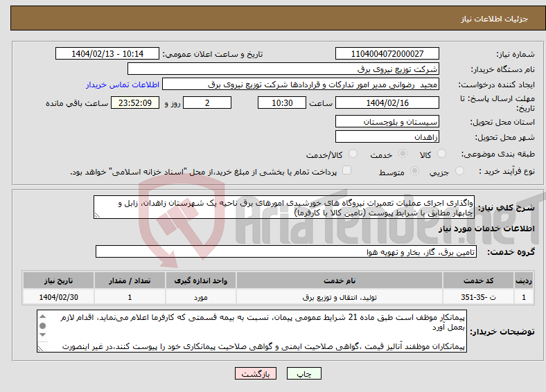Click the تاریخ نیاز column header
Screen dimensions: 546x392
click(x=58, y=280)
